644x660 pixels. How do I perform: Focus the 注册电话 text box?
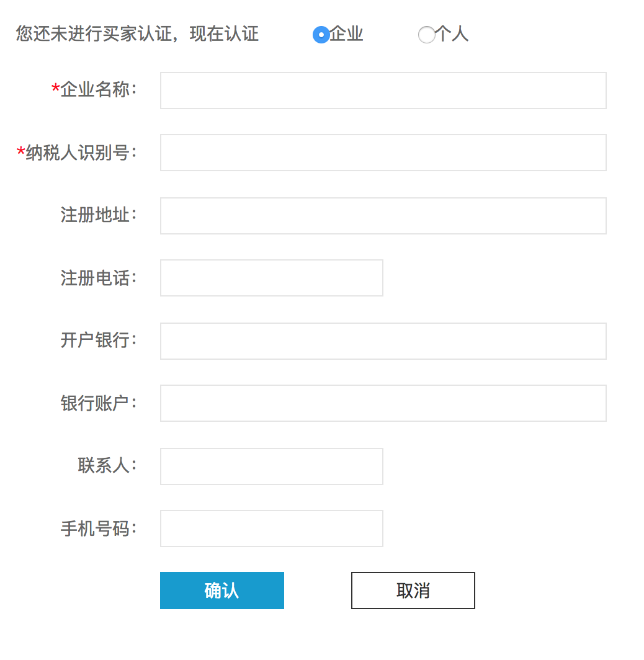[x=271, y=278]
